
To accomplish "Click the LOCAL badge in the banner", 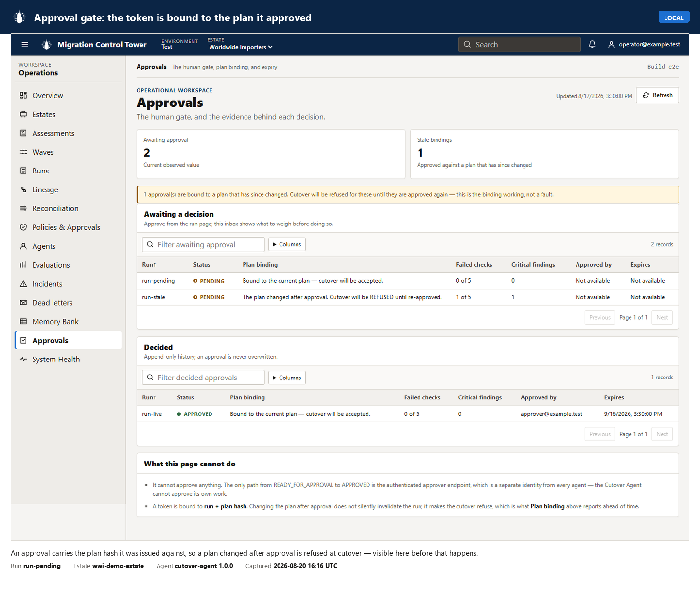I will [x=674, y=17].
